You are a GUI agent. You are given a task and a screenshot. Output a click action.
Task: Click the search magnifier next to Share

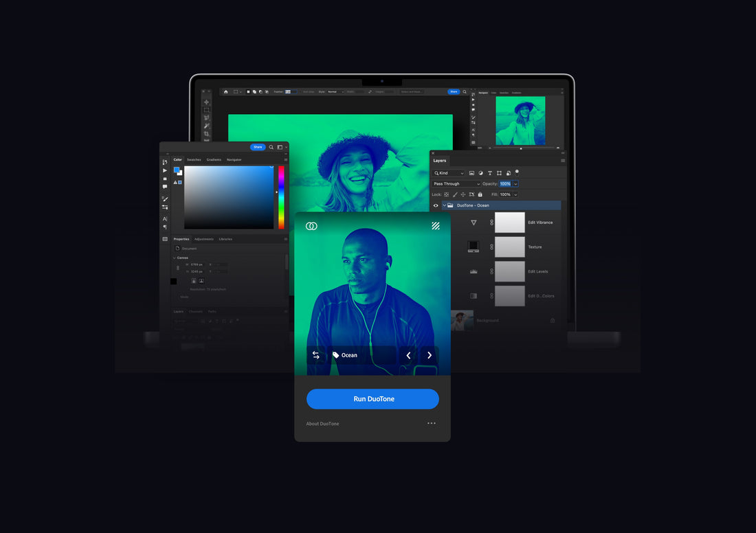(x=271, y=147)
